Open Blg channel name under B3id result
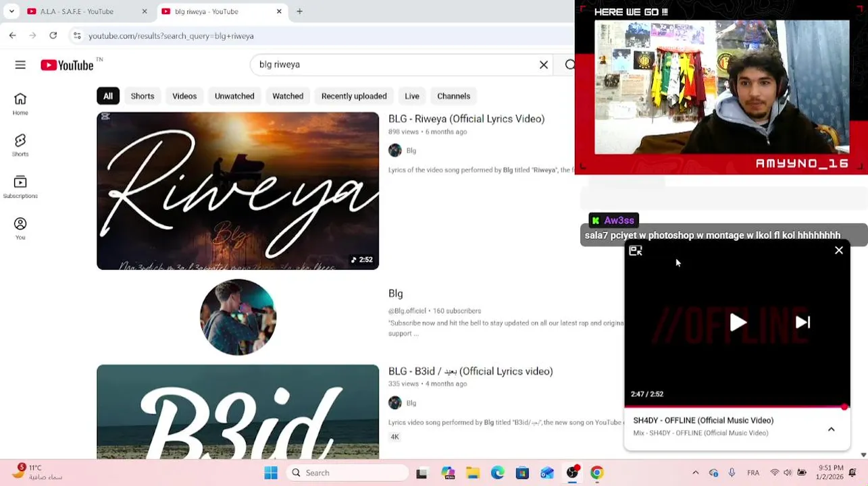This screenshot has width=868, height=486. click(x=411, y=403)
